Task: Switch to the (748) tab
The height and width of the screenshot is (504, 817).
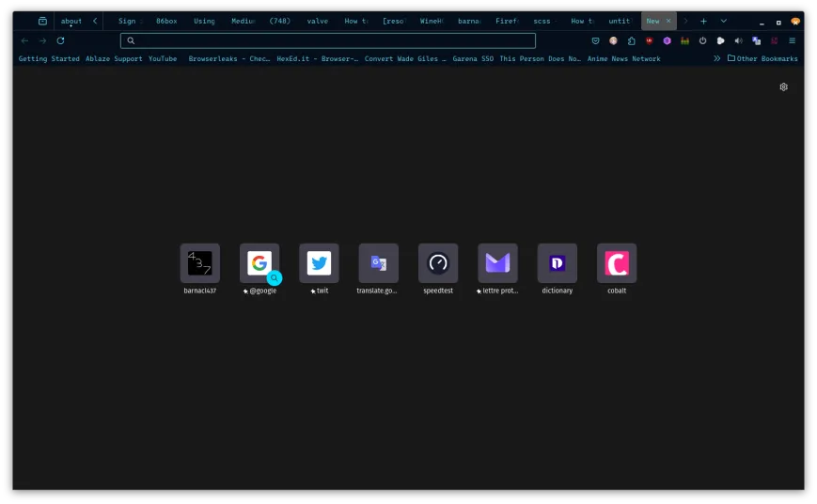Action: [280, 22]
